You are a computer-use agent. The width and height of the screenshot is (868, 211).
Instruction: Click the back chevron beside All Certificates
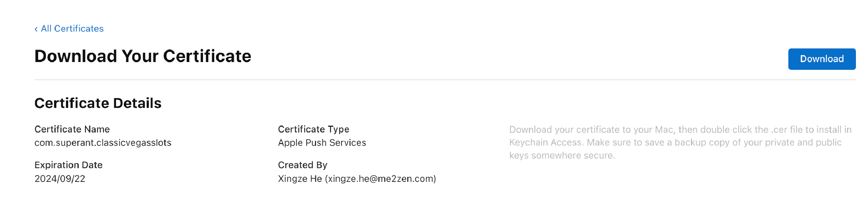[x=36, y=29]
